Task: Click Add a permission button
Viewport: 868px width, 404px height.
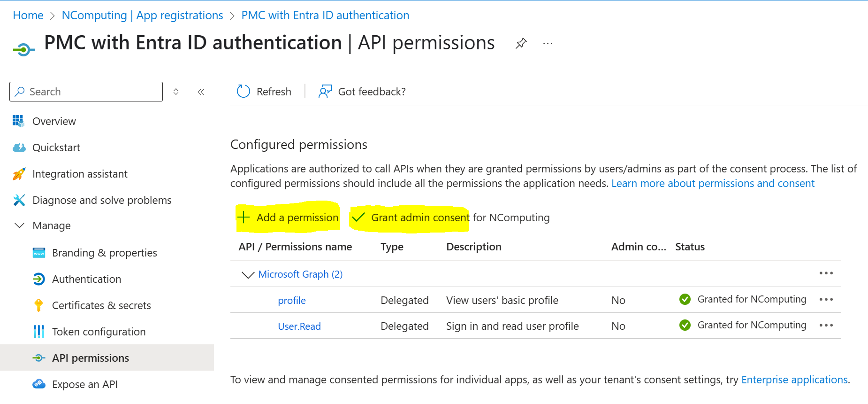Action: pos(288,218)
